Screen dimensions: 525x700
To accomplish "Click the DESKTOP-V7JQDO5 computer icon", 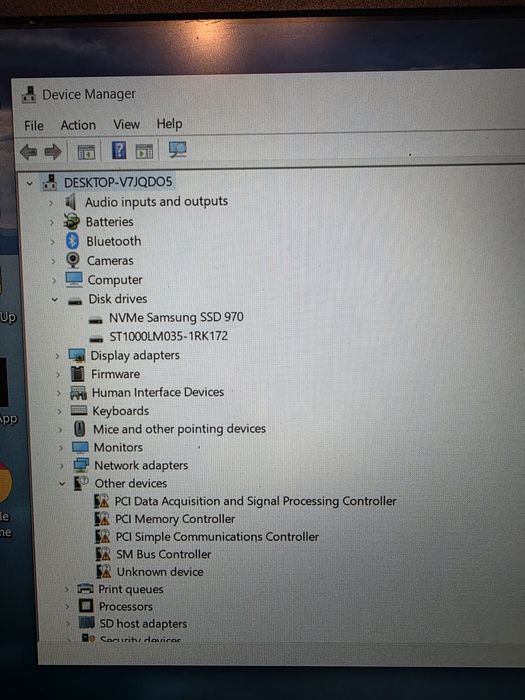I will click(50, 182).
